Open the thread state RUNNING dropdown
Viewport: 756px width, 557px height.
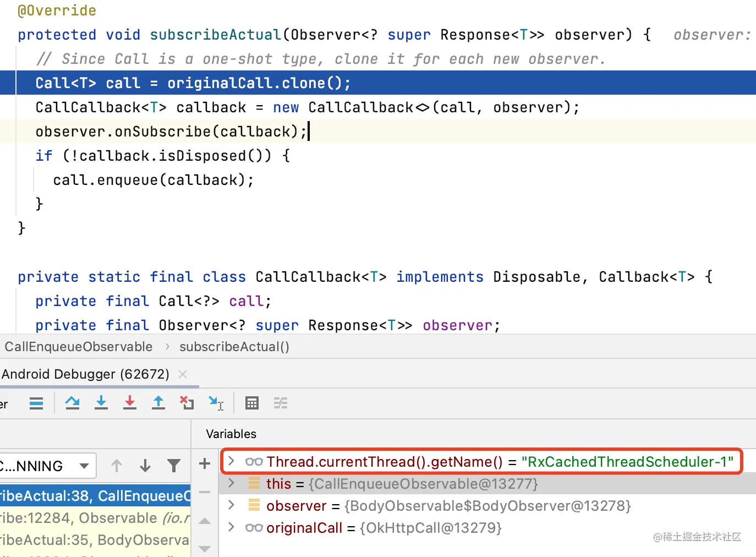tap(47, 466)
